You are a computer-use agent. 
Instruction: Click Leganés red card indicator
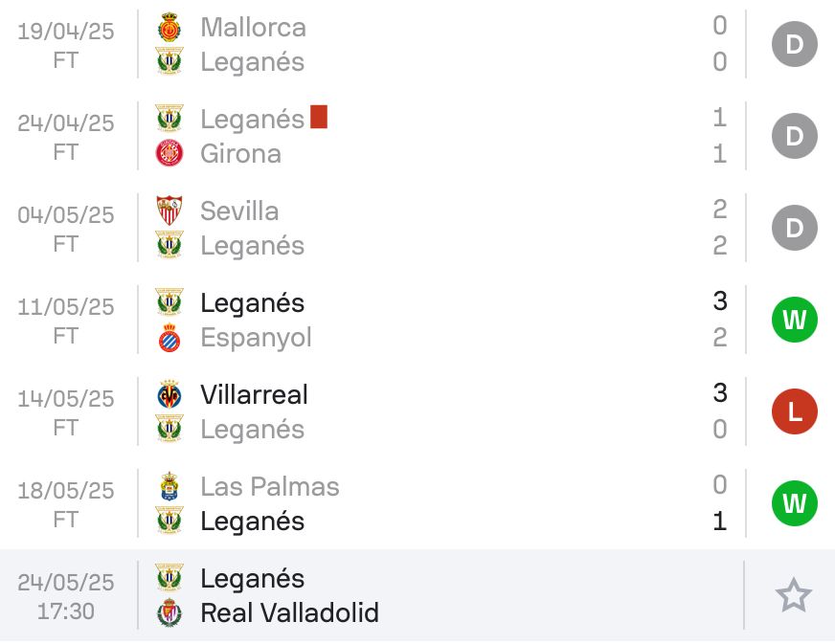pos(319,117)
